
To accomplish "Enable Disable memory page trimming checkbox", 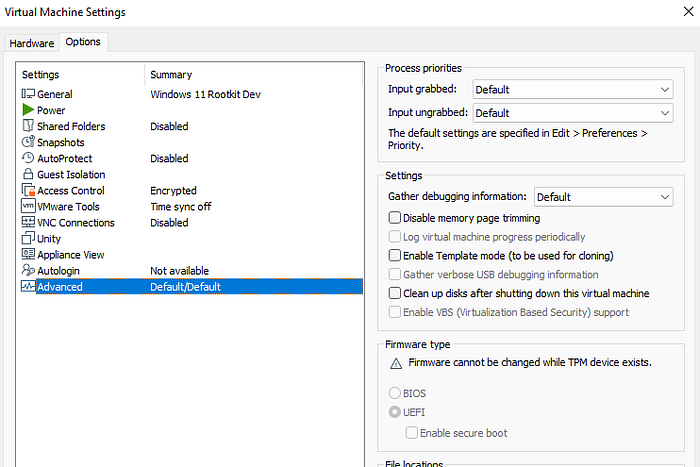I will click(395, 218).
